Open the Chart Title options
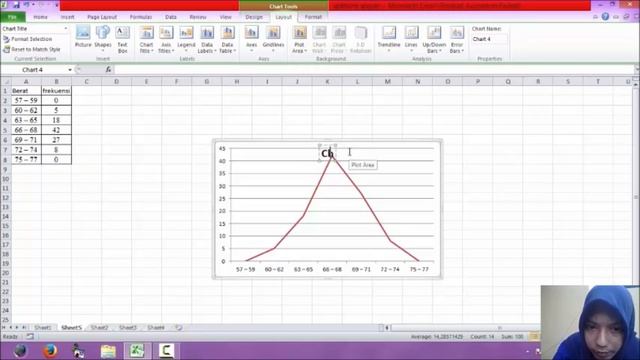 (146, 40)
